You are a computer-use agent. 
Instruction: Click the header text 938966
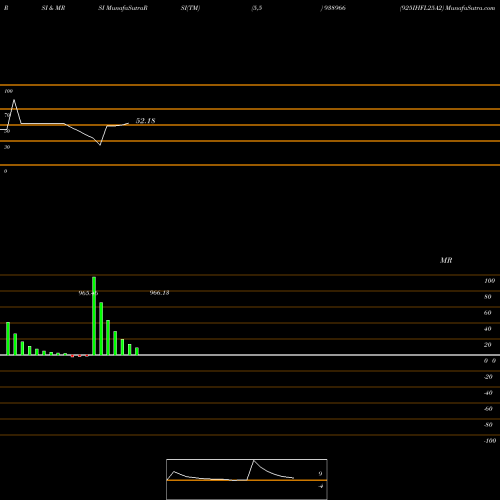[x=334, y=8]
